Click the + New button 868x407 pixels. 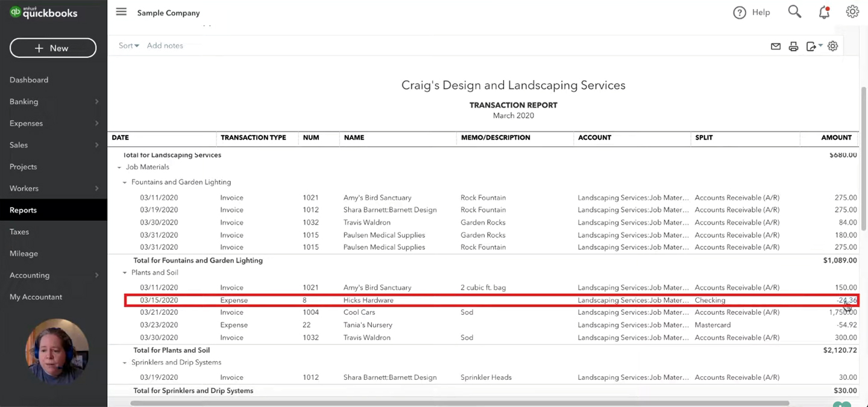point(53,48)
